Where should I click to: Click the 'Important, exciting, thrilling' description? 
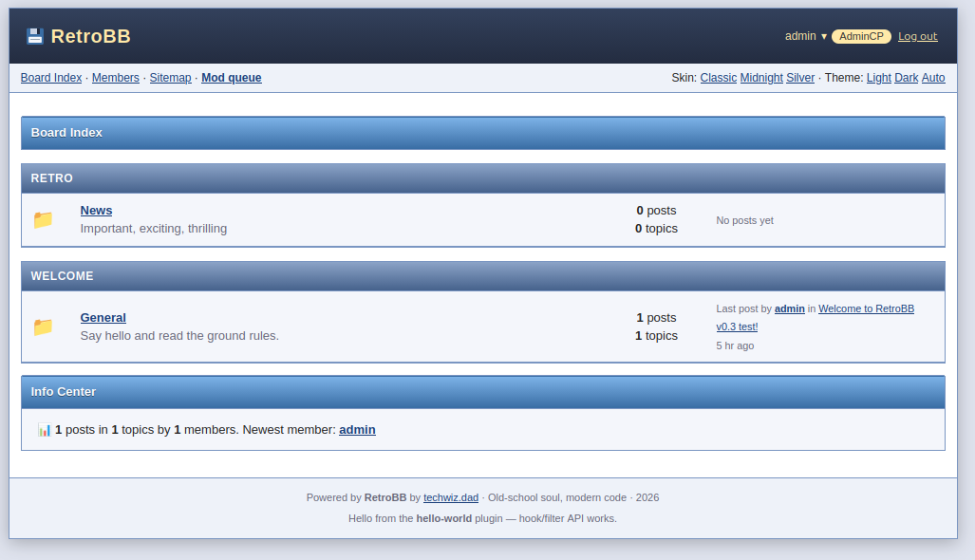[154, 229]
